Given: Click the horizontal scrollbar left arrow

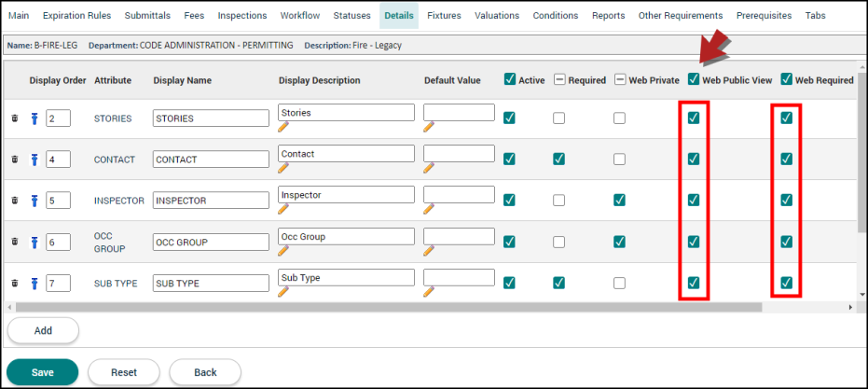Looking at the screenshot, I should (9, 307).
